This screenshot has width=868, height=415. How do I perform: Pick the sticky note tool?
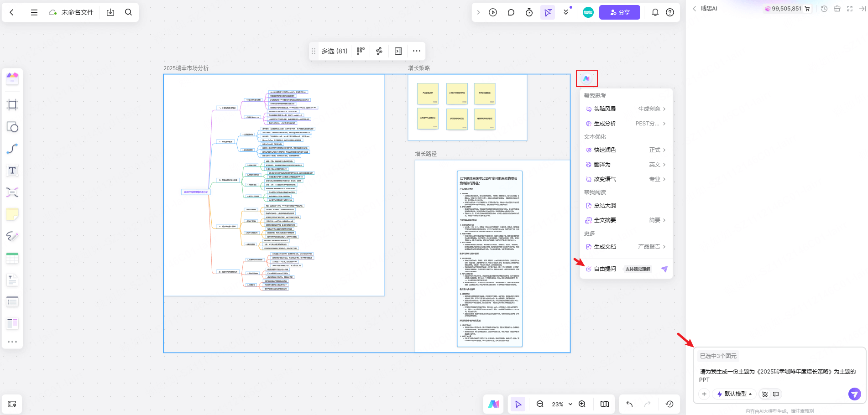(x=12, y=214)
